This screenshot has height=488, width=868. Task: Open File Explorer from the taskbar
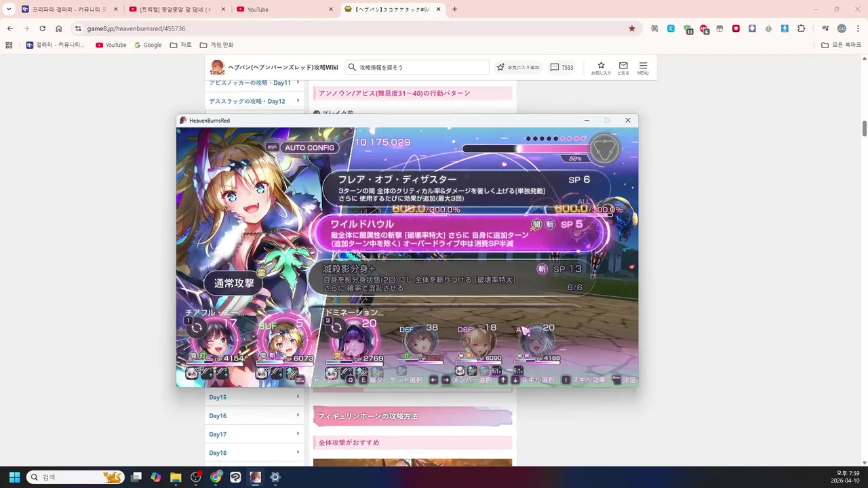176,477
